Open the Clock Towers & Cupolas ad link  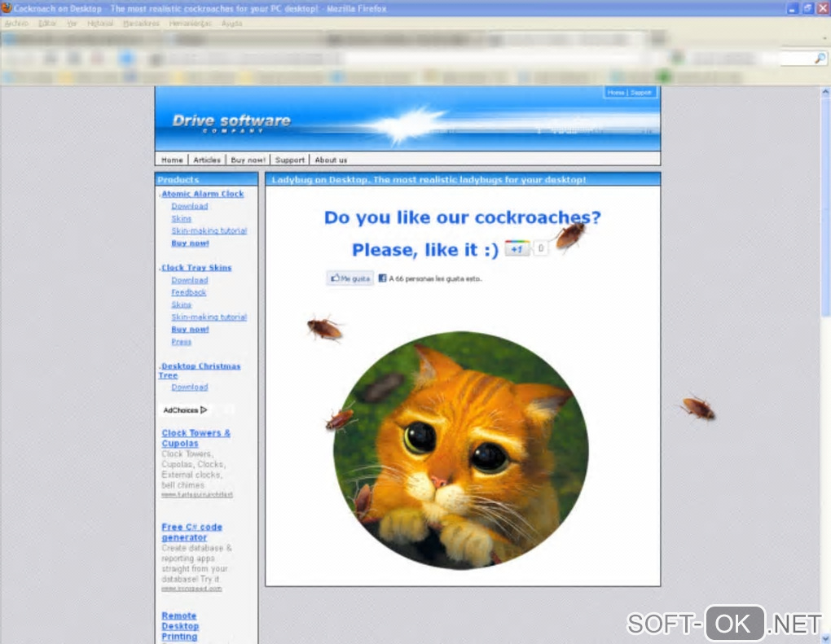(196, 438)
